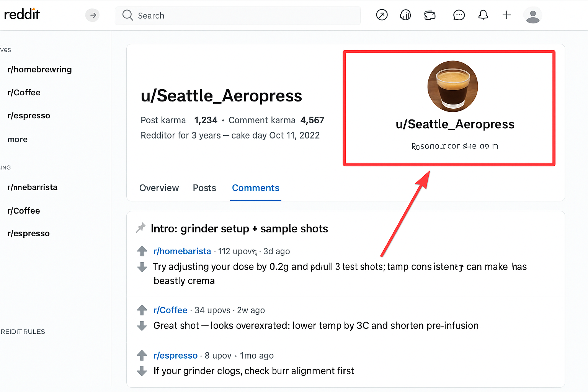588x392 pixels.
Task: Click the 2w ago timestamp
Action: click(x=251, y=310)
